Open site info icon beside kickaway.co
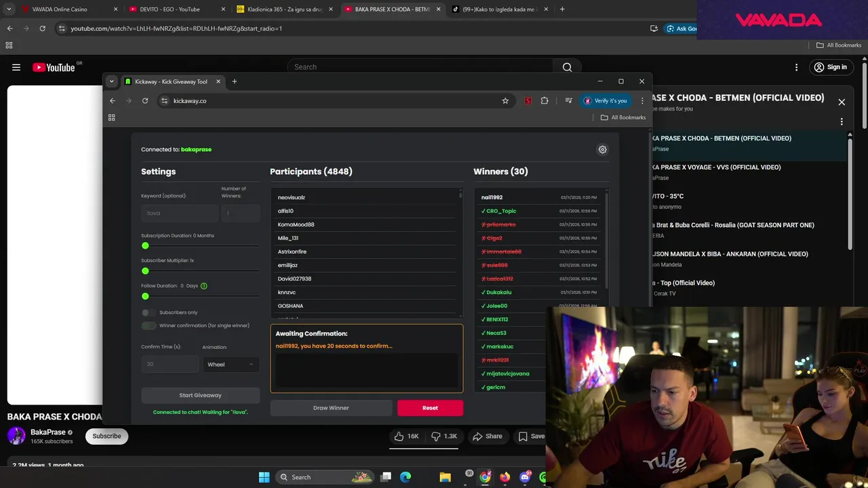 coord(164,100)
